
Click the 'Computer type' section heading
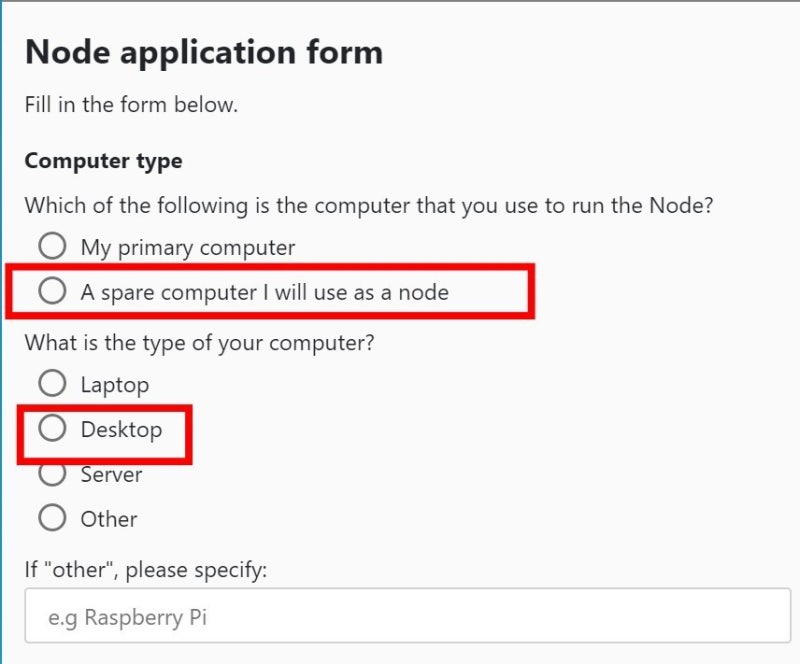click(103, 161)
